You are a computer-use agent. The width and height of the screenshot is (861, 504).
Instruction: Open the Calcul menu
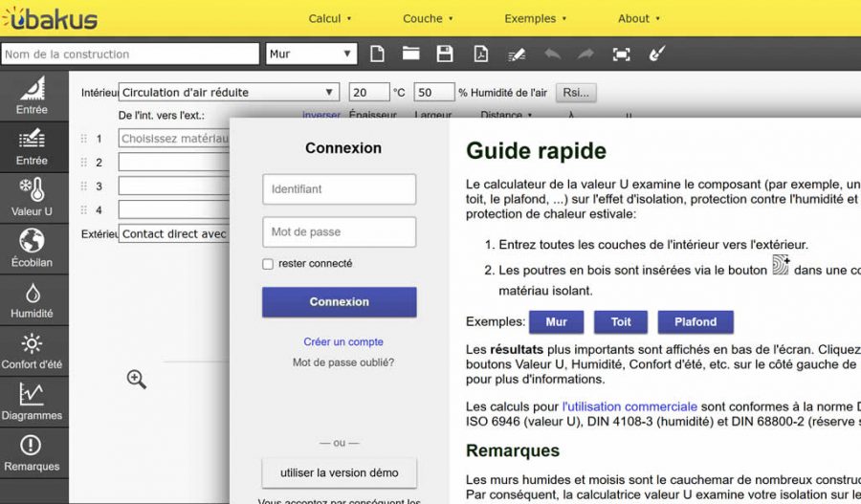(x=331, y=18)
